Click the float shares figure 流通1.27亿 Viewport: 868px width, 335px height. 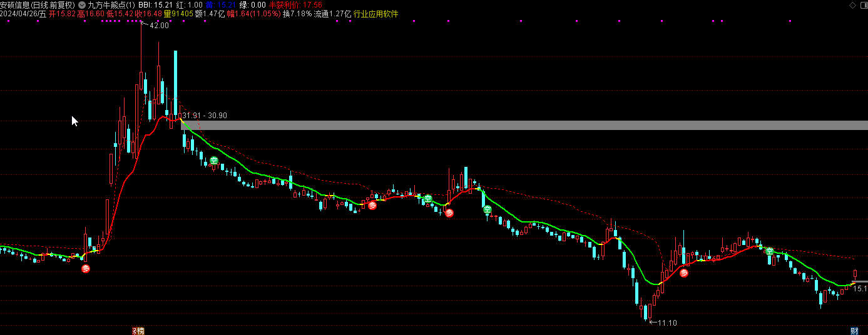point(332,14)
